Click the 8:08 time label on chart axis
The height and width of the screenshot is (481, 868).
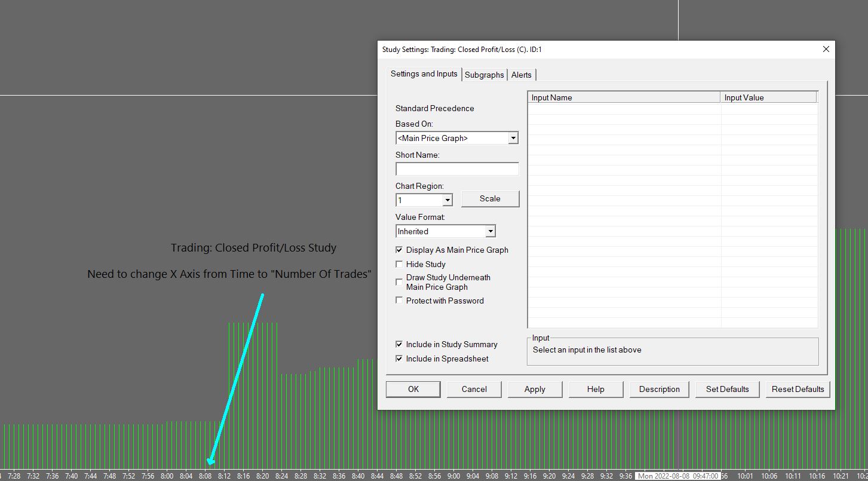point(206,476)
